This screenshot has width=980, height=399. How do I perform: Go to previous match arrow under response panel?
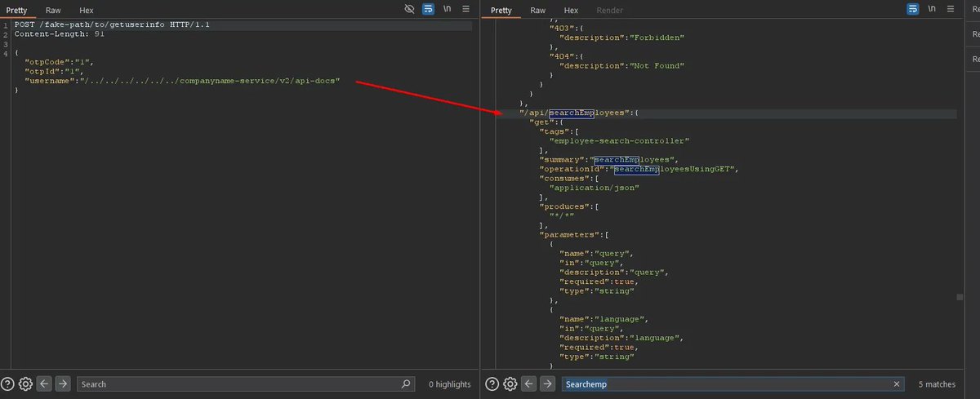tap(529, 383)
